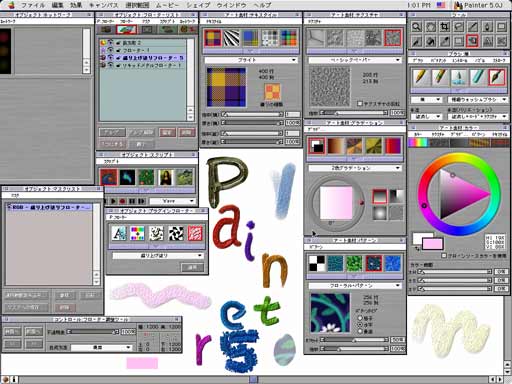The height and width of the screenshot is (384, 512).
Task: Open the Movie menu (ムービー)
Action: pyautogui.click(x=167, y=5)
